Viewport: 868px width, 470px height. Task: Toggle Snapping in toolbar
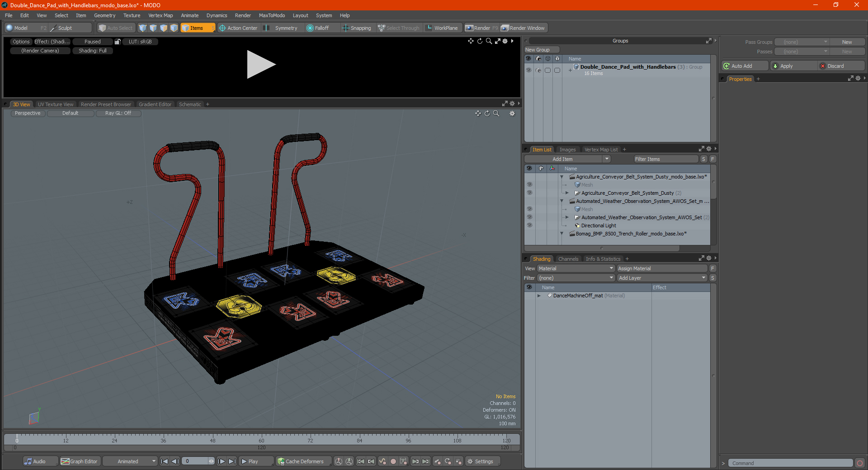(x=357, y=28)
